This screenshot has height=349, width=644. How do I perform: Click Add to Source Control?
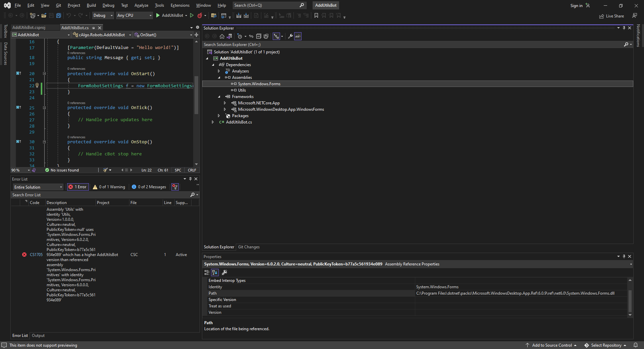tap(551, 345)
